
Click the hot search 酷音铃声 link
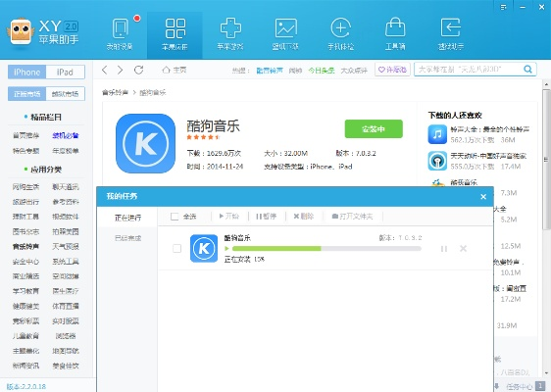click(270, 71)
